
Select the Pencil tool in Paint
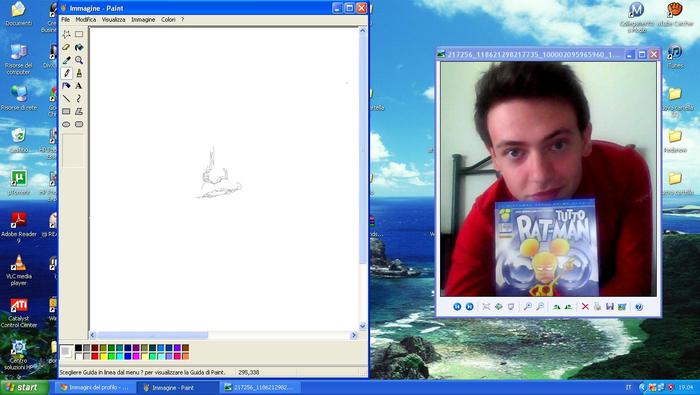coord(67,73)
